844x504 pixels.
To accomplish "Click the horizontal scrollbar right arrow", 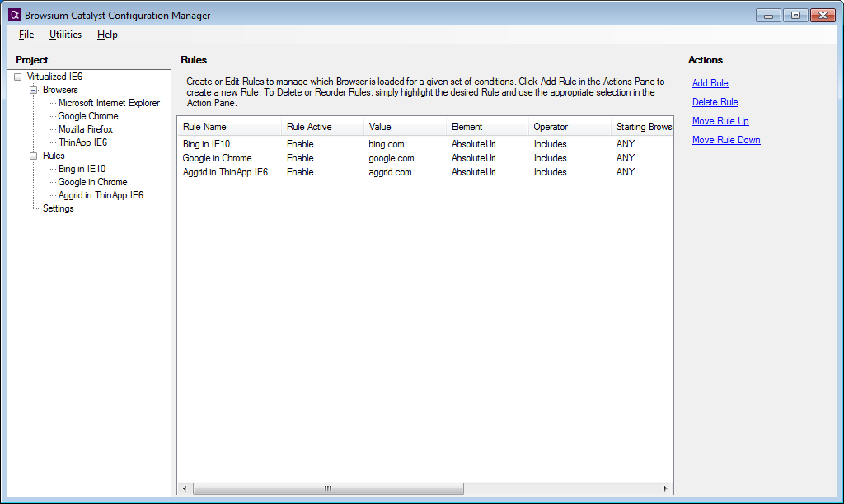I will (x=666, y=488).
